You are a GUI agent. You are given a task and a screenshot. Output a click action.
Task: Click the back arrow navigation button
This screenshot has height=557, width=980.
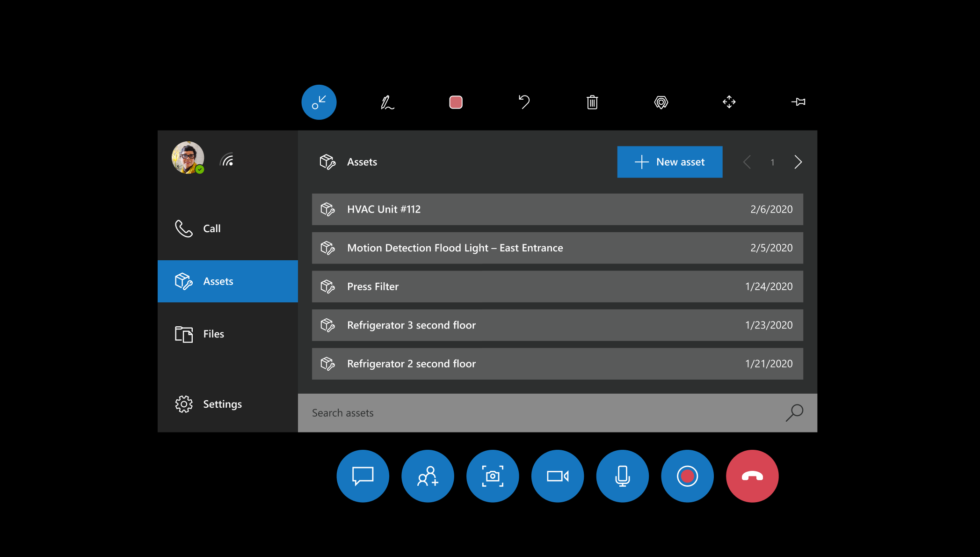tap(747, 161)
